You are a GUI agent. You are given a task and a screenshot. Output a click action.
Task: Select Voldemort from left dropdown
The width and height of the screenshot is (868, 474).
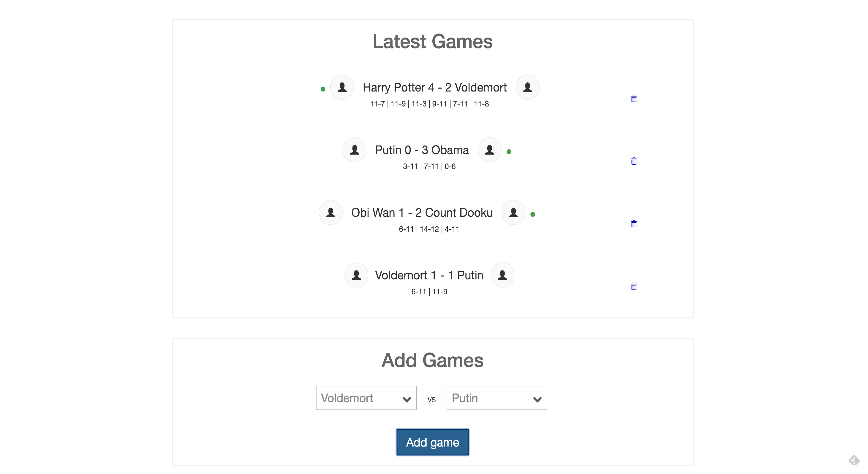tap(366, 399)
